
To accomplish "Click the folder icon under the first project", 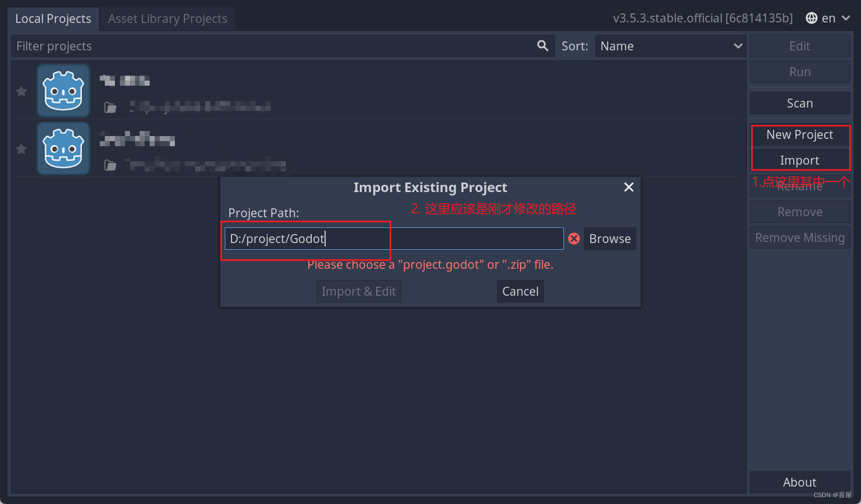I will click(x=110, y=106).
